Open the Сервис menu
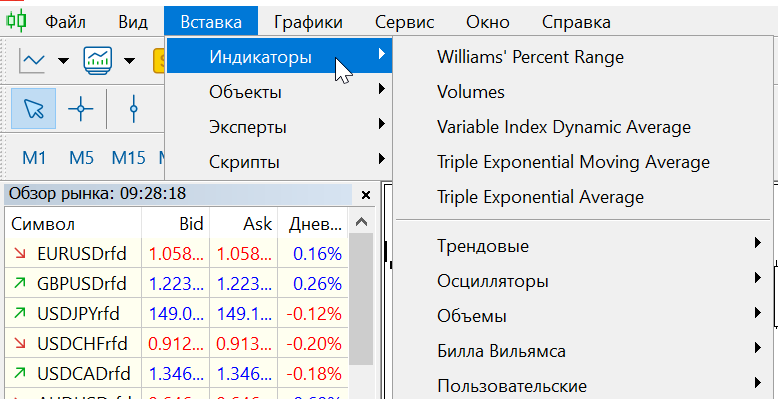Screen dimensions: 778x399 pyautogui.click(x=404, y=22)
